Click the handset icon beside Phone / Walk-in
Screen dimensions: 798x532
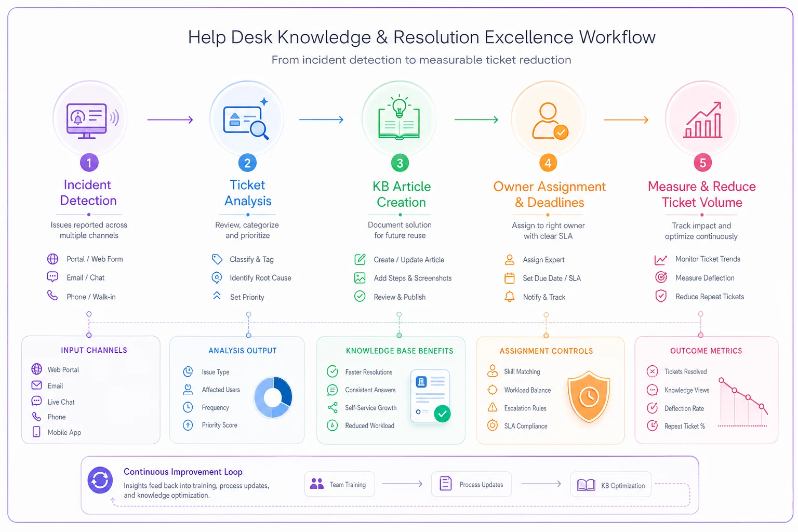click(x=52, y=296)
